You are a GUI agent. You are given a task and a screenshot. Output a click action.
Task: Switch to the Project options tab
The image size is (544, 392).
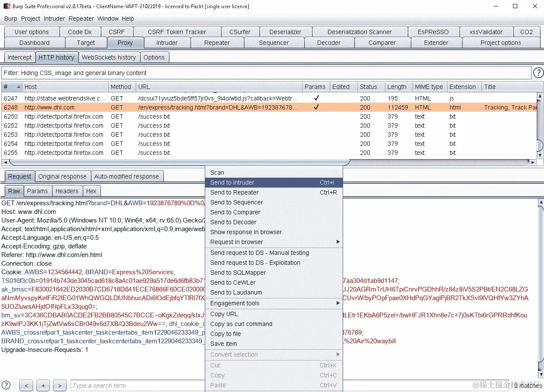click(x=501, y=43)
